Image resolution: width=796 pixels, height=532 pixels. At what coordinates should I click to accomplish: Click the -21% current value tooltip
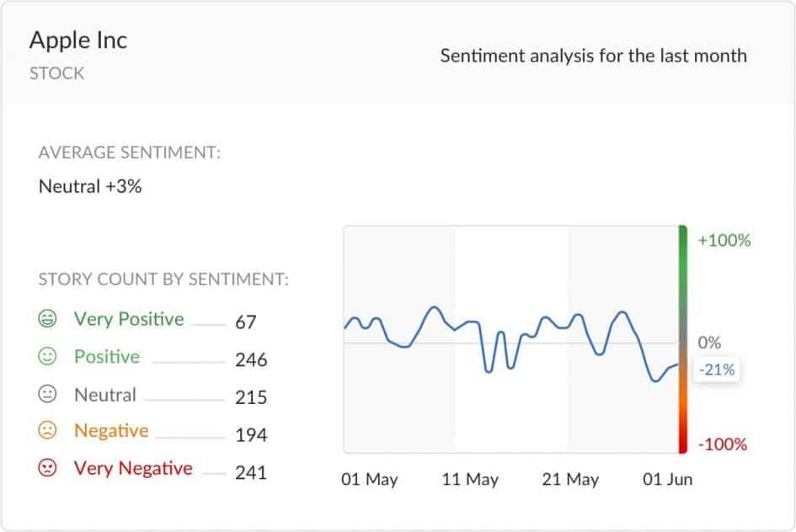coord(717,370)
